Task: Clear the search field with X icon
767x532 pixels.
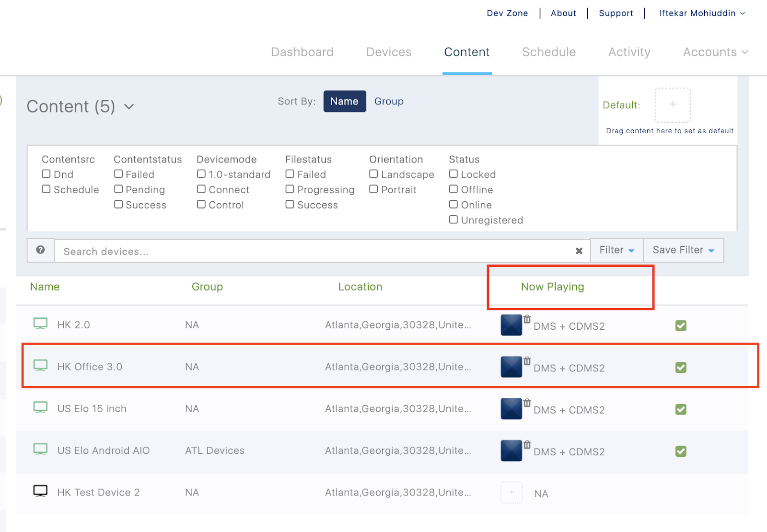Action: [x=579, y=251]
